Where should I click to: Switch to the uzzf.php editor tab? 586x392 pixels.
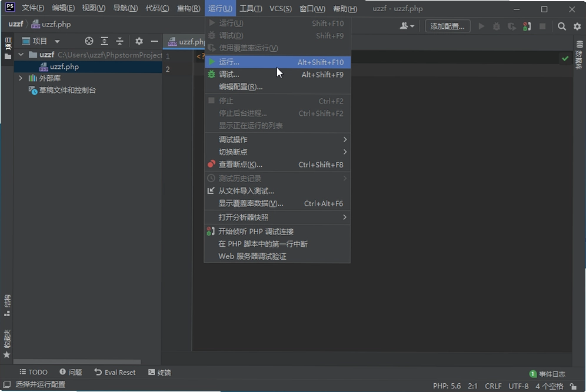point(186,42)
